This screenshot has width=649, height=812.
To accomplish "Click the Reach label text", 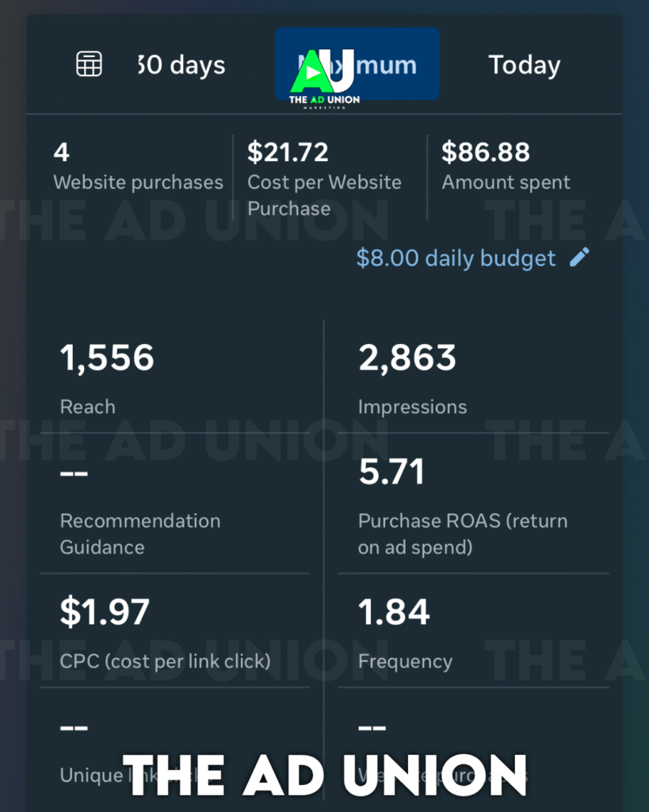I will (88, 407).
